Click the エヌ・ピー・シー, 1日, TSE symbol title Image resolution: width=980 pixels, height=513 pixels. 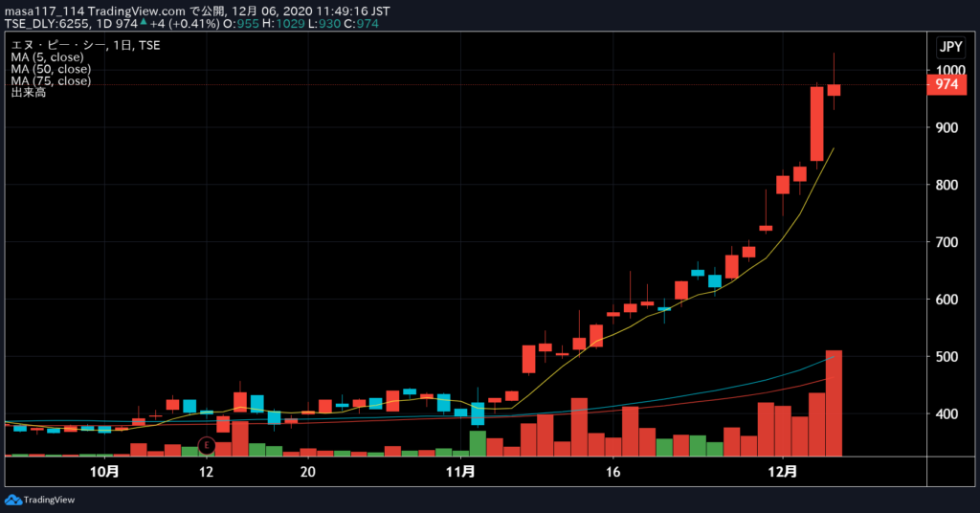pyautogui.click(x=85, y=45)
